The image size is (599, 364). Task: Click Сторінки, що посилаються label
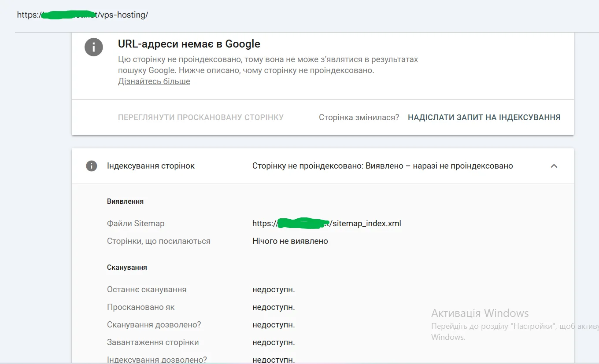(x=159, y=241)
